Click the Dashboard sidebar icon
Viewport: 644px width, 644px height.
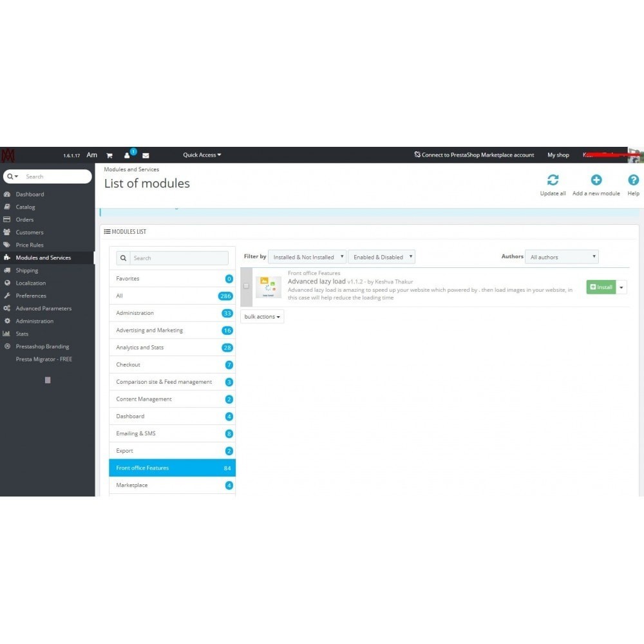(x=7, y=194)
